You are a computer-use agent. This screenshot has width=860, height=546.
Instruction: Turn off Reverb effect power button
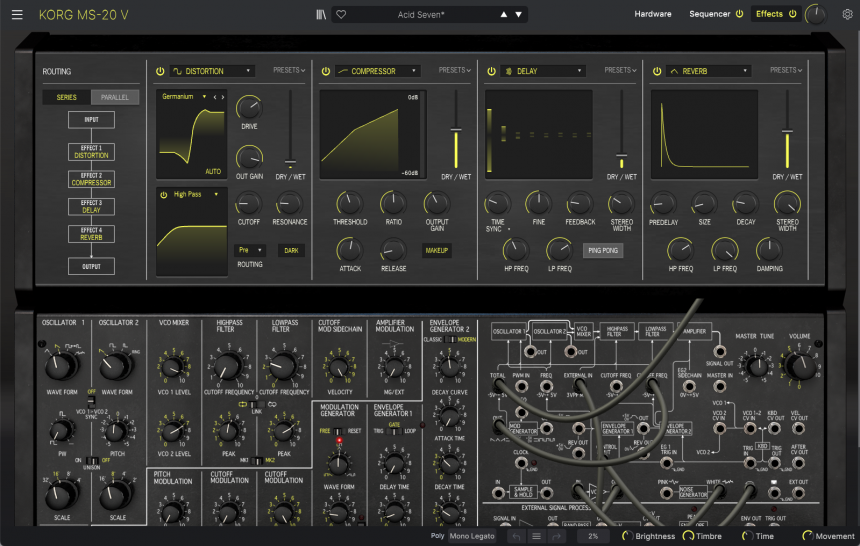point(657,71)
